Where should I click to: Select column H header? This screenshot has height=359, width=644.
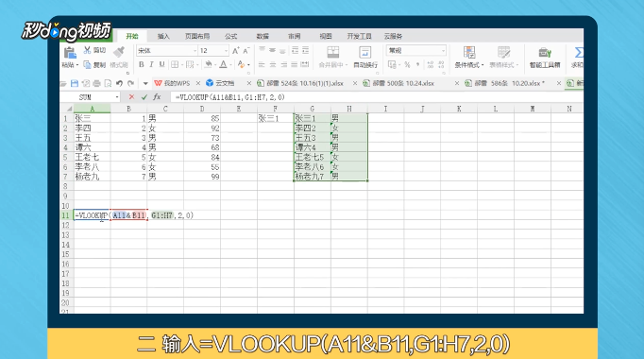pos(348,109)
